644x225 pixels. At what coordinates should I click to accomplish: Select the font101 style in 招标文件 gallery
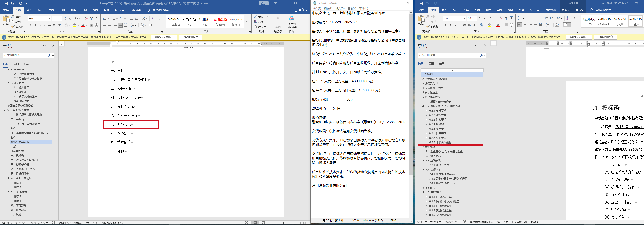[221, 21]
